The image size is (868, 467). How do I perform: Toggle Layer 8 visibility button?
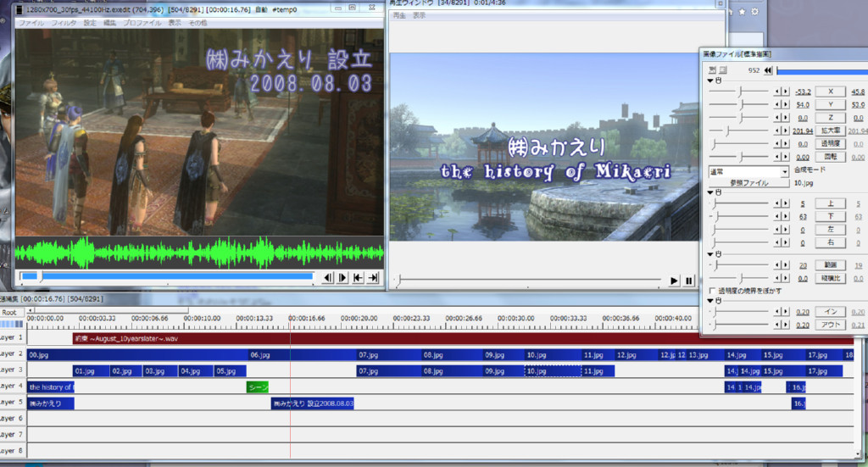point(12,451)
